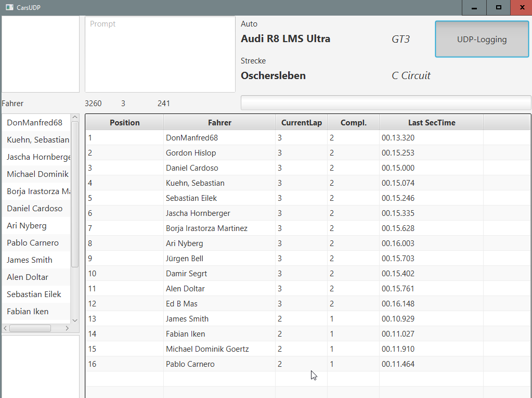
Task: Choose Fabian Iken from the driver list
Action: pyautogui.click(x=28, y=312)
